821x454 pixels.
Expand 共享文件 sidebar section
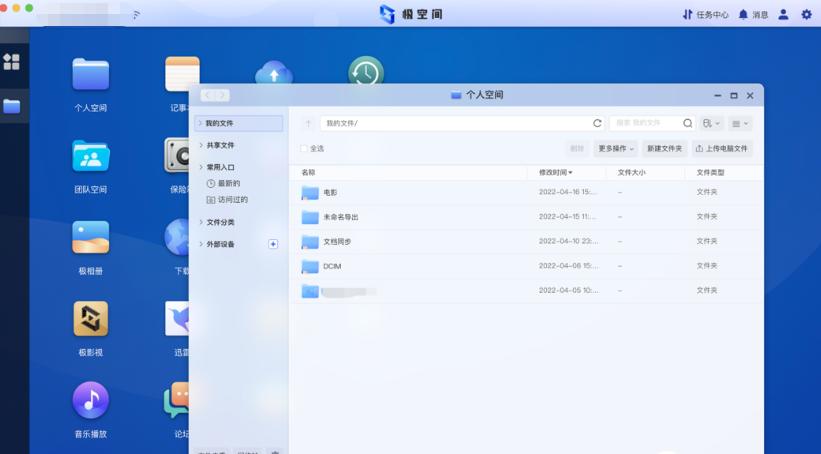click(x=201, y=145)
